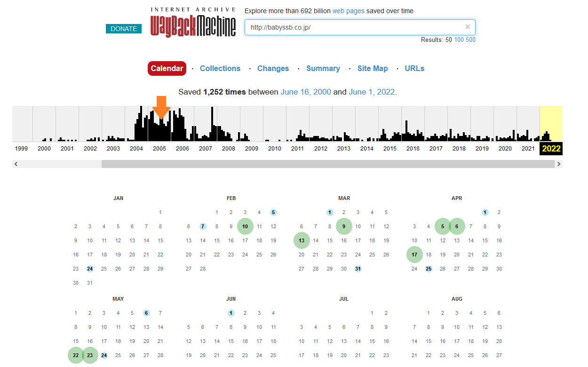Click the timeline scrollbar right arrow
Viewport: 588px width, 367px height.
[x=558, y=164]
